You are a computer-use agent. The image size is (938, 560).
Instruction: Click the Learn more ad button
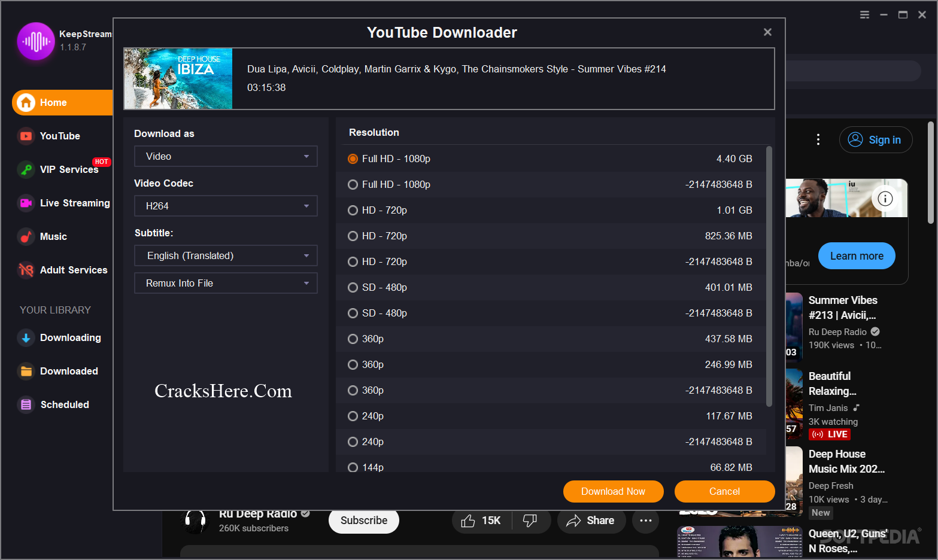857,256
